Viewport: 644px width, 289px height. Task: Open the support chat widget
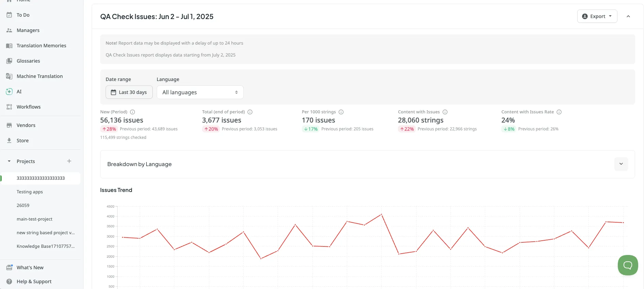(x=628, y=265)
